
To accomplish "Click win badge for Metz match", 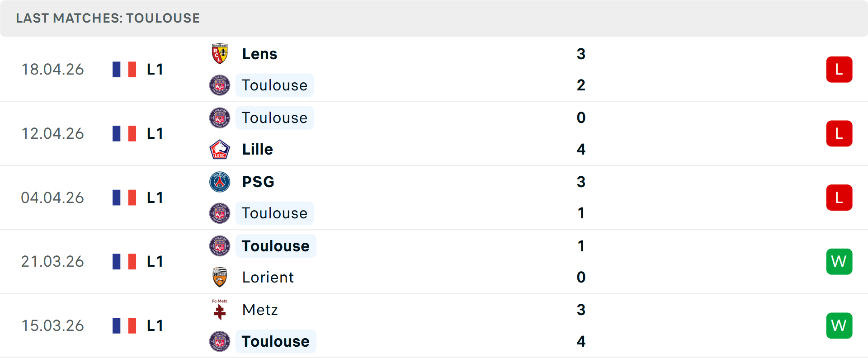I will coord(839,325).
